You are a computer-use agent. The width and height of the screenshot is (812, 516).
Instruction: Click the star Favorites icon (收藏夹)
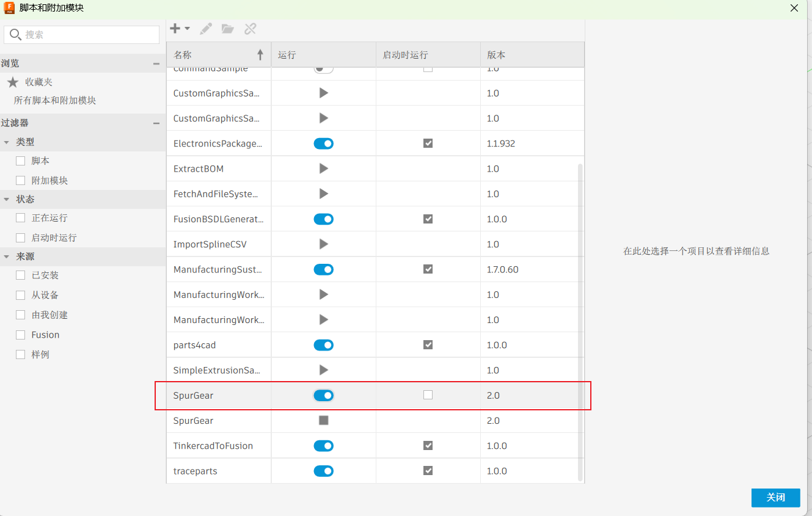pyautogui.click(x=13, y=82)
